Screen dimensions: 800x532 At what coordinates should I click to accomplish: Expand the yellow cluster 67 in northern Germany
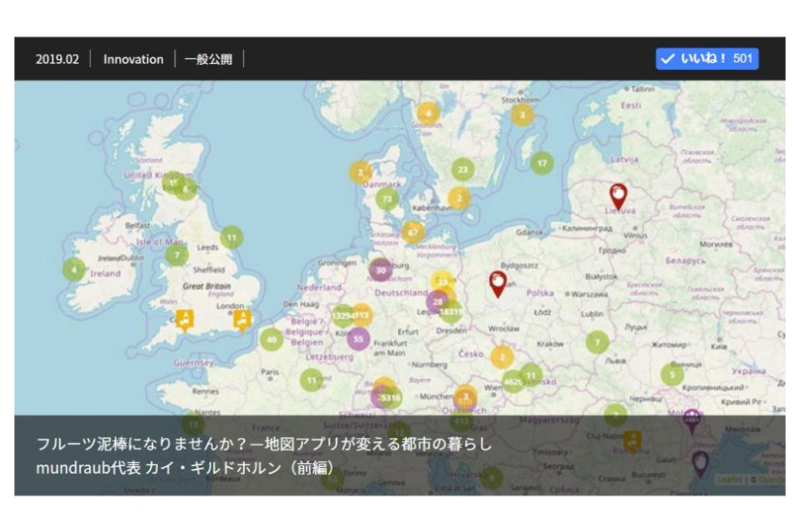coord(412,232)
